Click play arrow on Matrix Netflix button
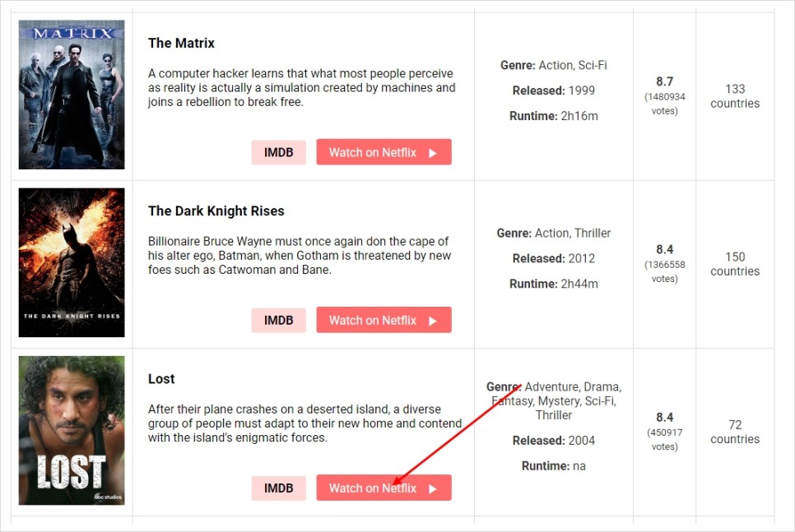The image size is (795, 532). [x=433, y=153]
